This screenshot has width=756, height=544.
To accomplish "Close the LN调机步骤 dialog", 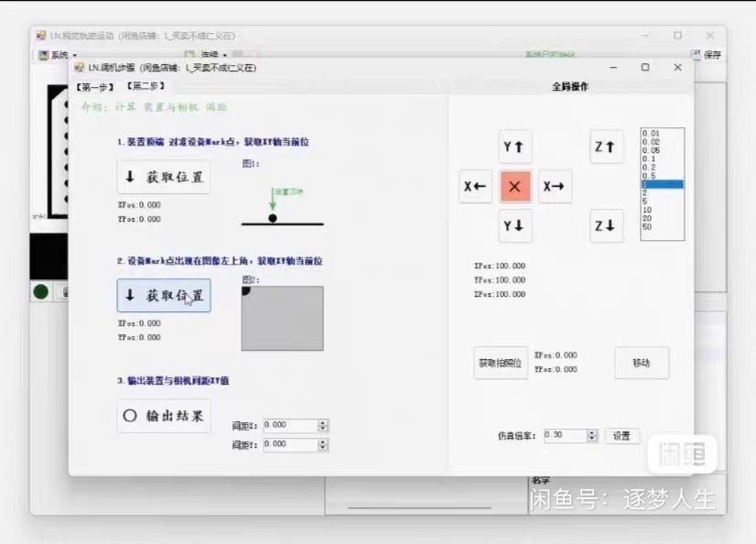I will point(677,68).
